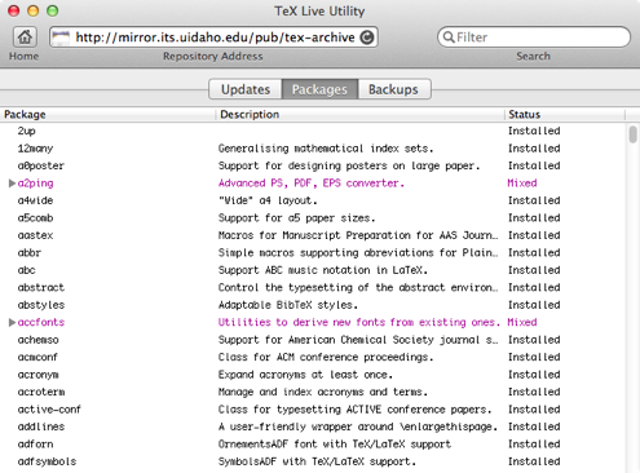640x473 pixels.
Task: Click the Repository Address field
Action: [213, 37]
